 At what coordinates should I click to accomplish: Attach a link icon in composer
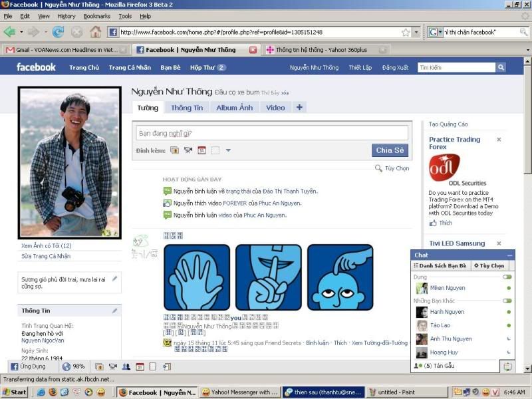pos(215,150)
